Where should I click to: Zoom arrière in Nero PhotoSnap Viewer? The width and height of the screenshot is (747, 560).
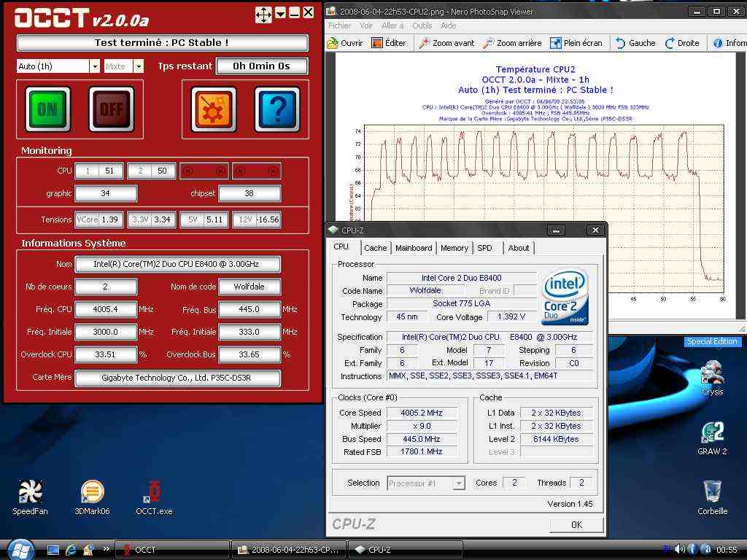pyautogui.click(x=511, y=43)
